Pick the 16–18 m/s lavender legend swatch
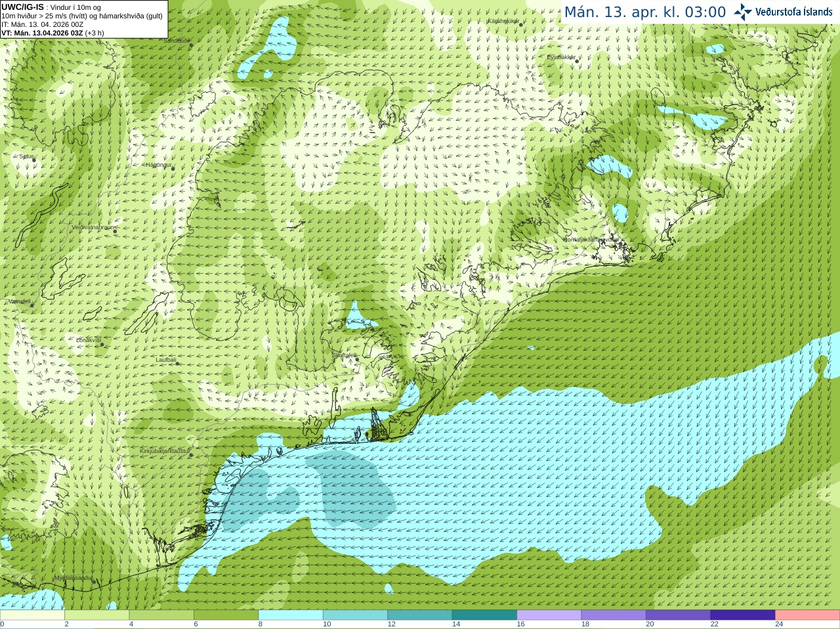Screen dimensions: 840x629 (549, 615)
